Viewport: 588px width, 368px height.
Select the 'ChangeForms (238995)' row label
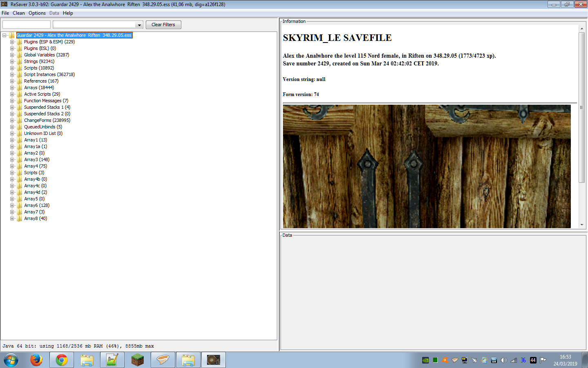(x=47, y=120)
